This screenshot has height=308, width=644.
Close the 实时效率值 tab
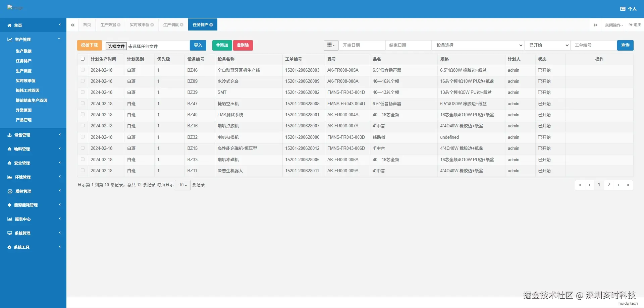152,25
